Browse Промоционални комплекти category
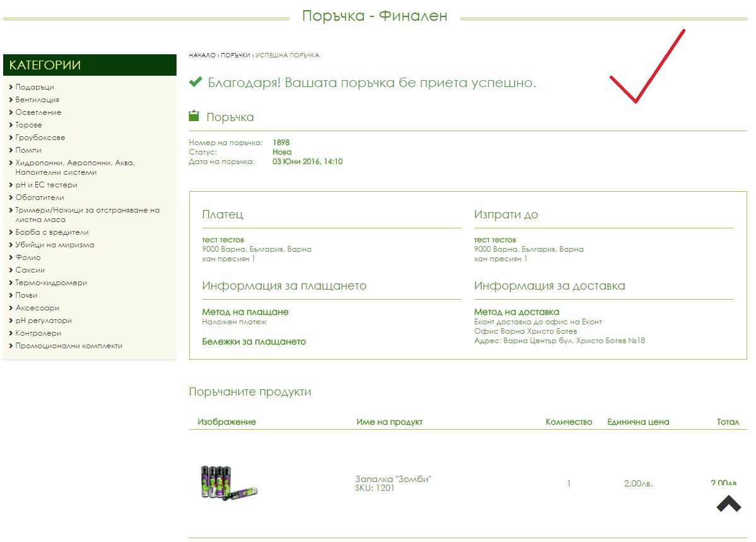Viewport: 756px width, 542px height. [69, 346]
